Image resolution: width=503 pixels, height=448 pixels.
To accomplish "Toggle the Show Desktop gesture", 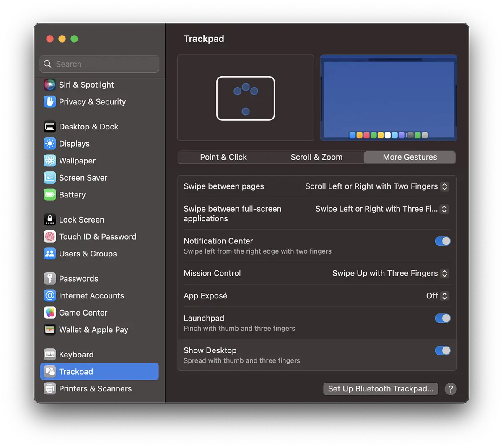I will point(442,350).
